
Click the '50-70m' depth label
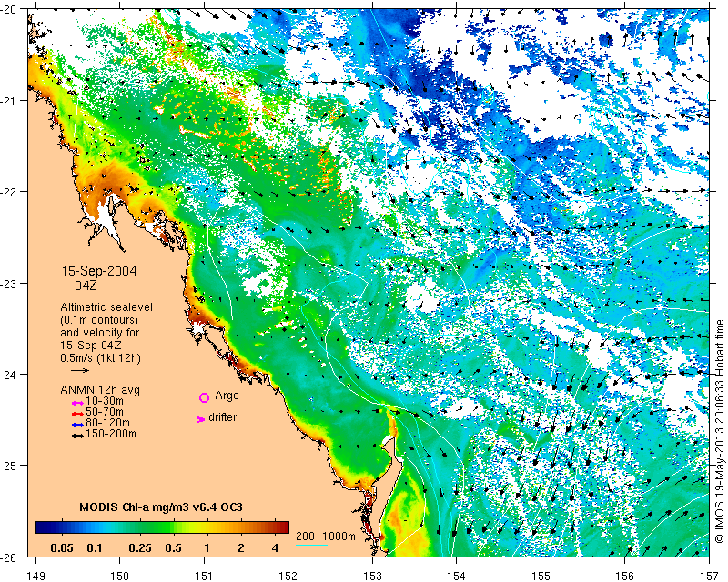coord(105,412)
